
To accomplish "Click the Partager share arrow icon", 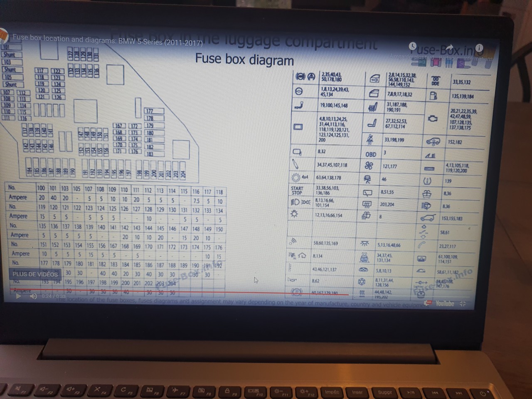I will point(449,47).
